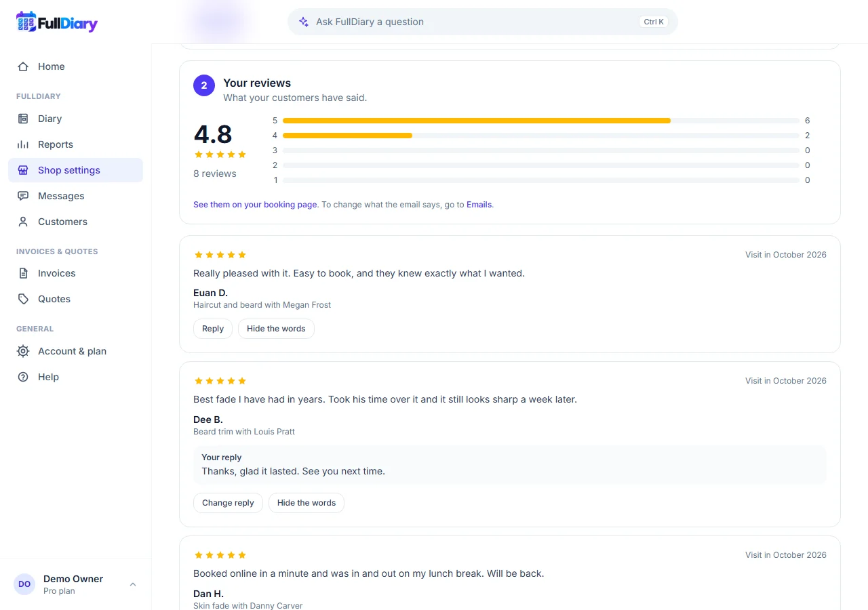Screen dimensions: 868x610
Task: Click the Messages speech bubble icon
Action: click(23, 196)
